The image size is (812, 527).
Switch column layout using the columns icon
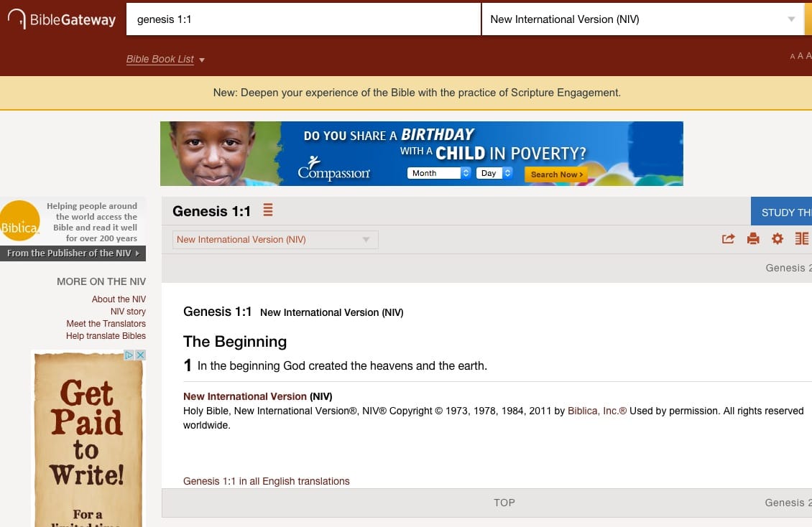click(x=801, y=238)
